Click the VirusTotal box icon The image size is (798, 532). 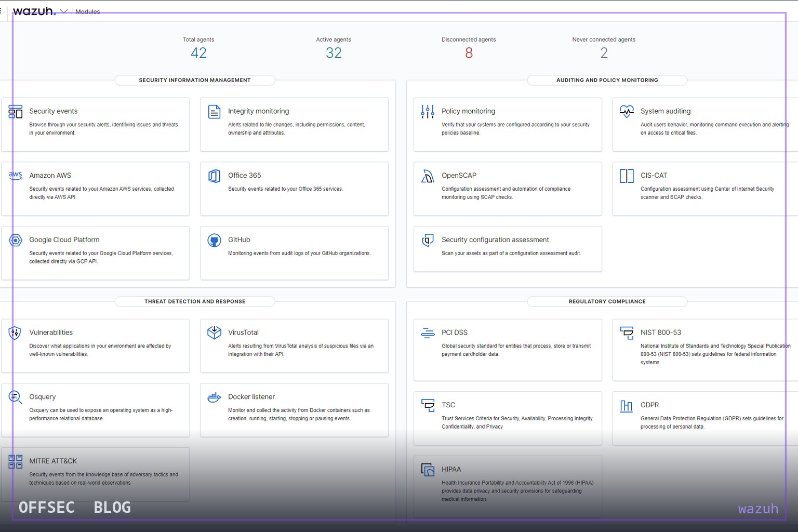pyautogui.click(x=214, y=332)
